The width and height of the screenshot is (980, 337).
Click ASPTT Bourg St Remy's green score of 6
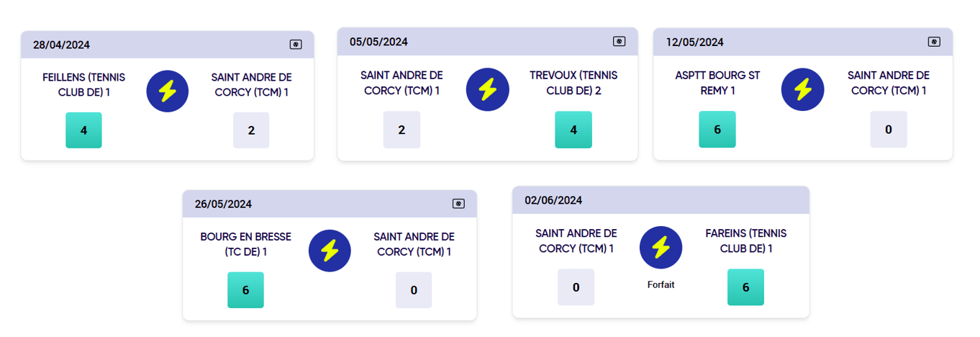pyautogui.click(x=717, y=130)
